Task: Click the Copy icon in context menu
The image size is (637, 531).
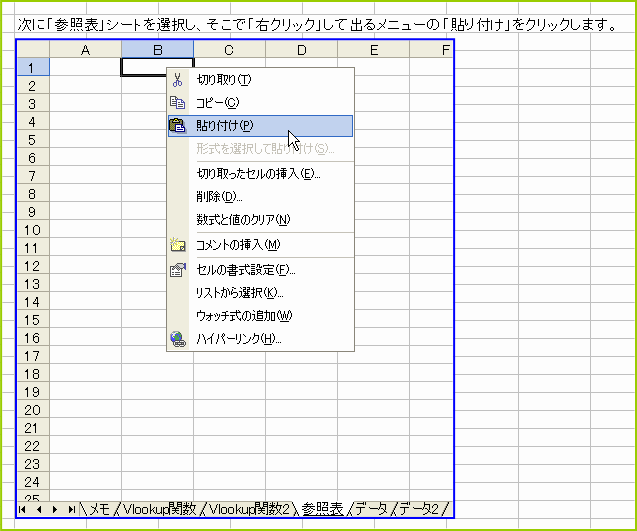Action: click(x=178, y=102)
